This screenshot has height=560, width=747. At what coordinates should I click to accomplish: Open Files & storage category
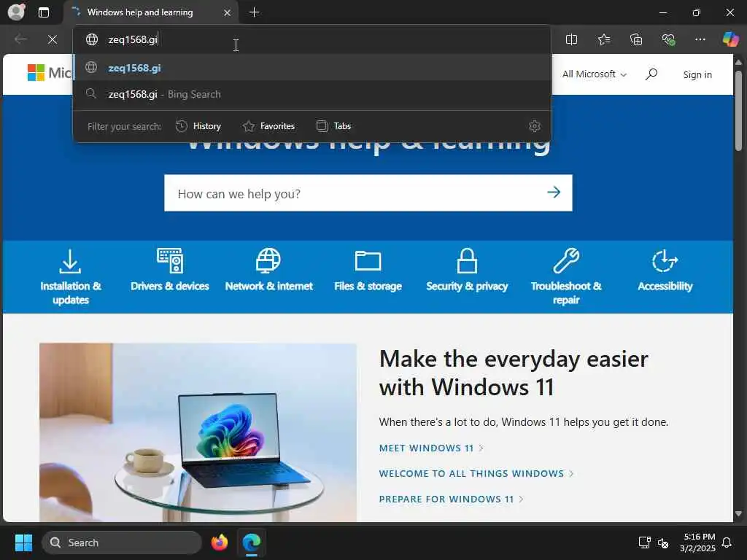368,271
